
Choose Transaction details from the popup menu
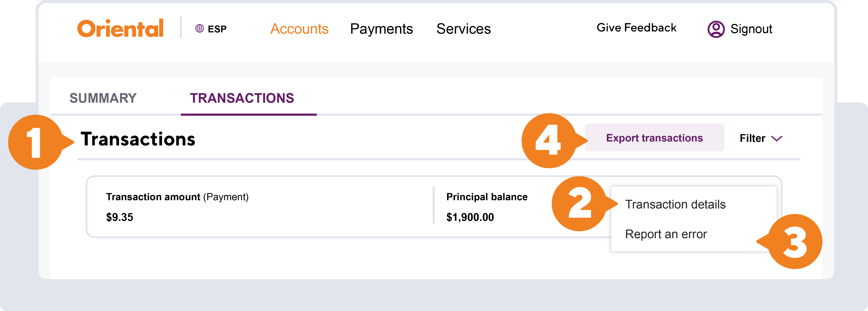click(675, 205)
